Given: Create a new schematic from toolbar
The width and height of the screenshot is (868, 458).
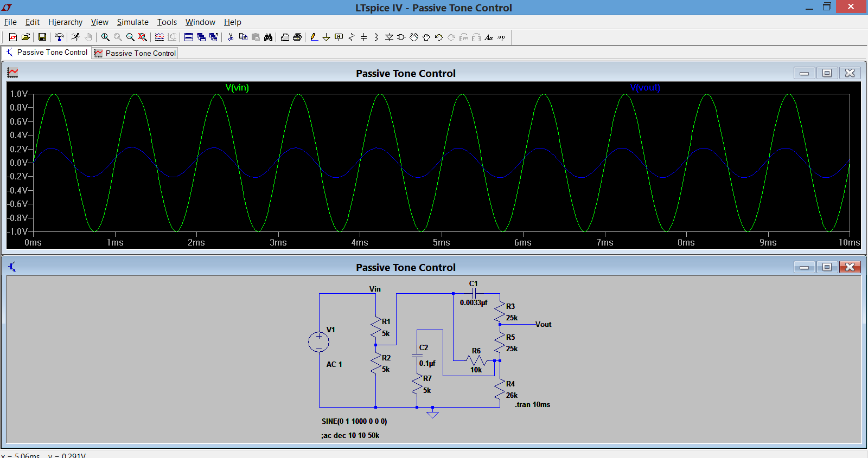Looking at the screenshot, I should tap(13, 37).
